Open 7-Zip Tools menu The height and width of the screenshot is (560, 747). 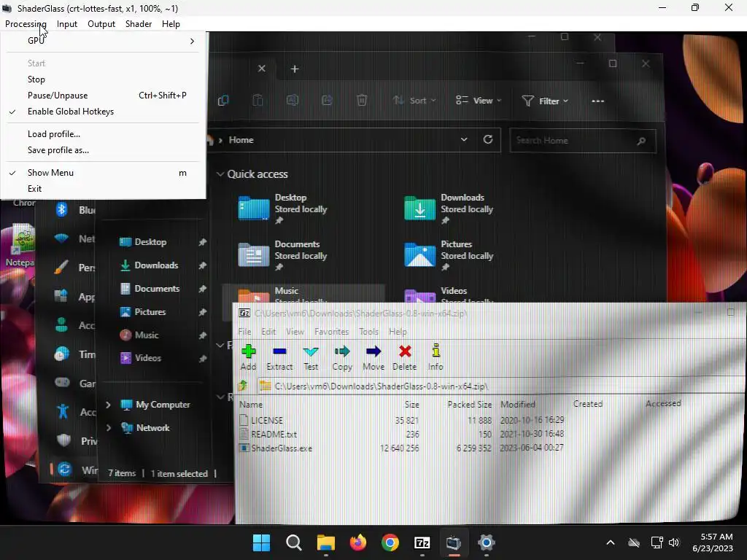pyautogui.click(x=368, y=332)
